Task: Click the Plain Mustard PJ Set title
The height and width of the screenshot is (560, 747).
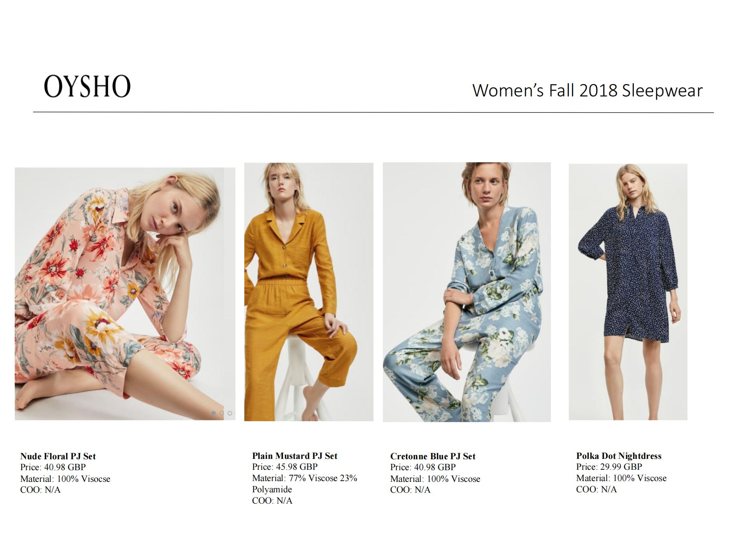Action: tap(295, 456)
